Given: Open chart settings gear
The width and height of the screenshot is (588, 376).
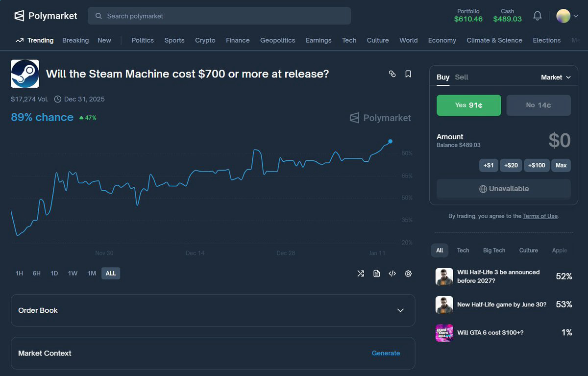Looking at the screenshot, I should (408, 274).
